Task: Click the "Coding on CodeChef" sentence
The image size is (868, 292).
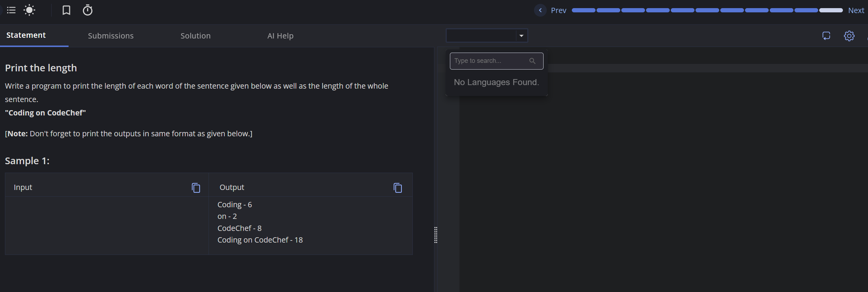Action: click(x=45, y=113)
